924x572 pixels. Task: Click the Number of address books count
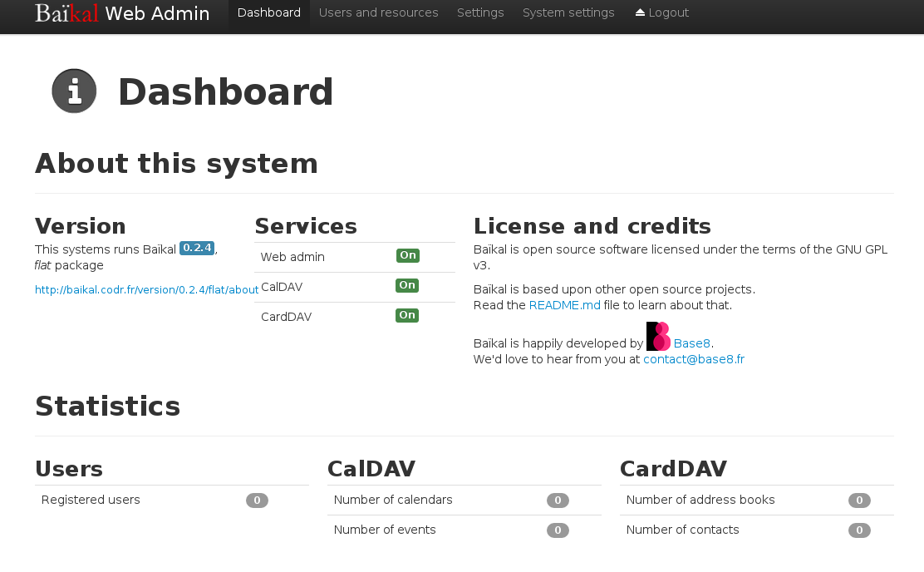point(859,500)
